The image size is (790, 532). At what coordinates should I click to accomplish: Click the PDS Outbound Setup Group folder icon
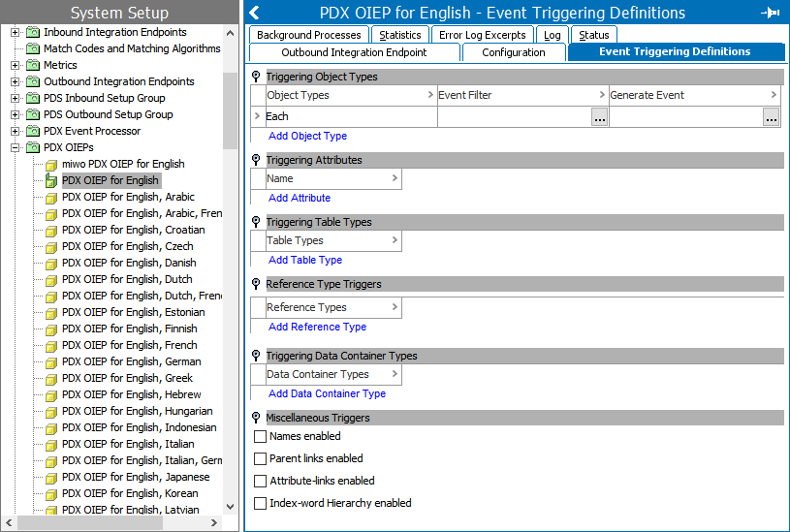pos(33,115)
